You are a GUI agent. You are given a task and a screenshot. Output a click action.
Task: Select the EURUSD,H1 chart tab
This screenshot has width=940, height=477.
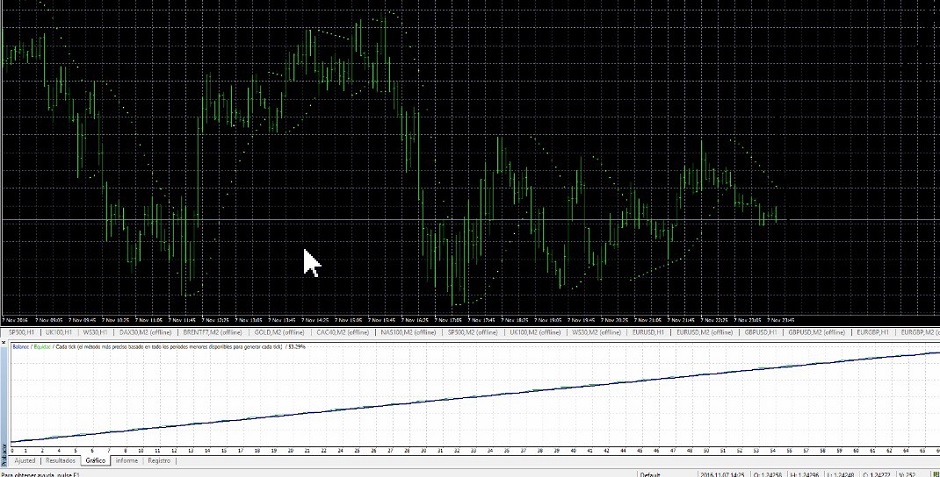[x=647, y=331]
